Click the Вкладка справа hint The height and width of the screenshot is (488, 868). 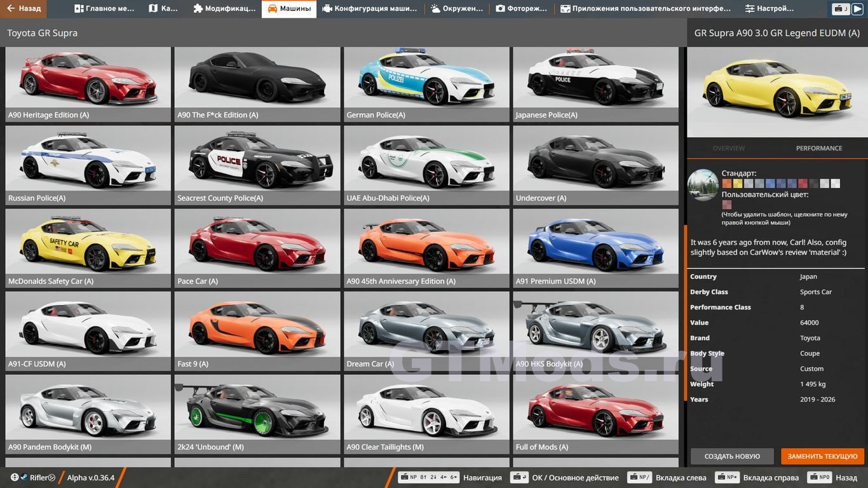click(x=757, y=477)
